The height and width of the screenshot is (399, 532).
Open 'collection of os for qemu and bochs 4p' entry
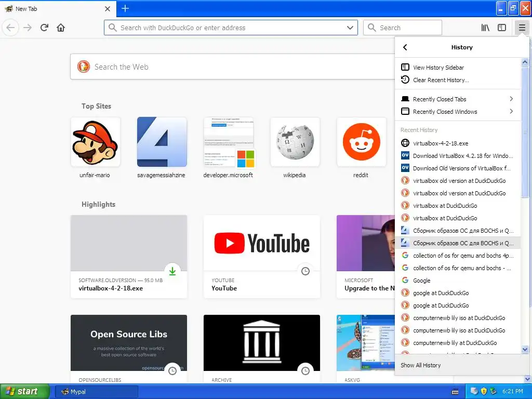pyautogui.click(x=458, y=256)
